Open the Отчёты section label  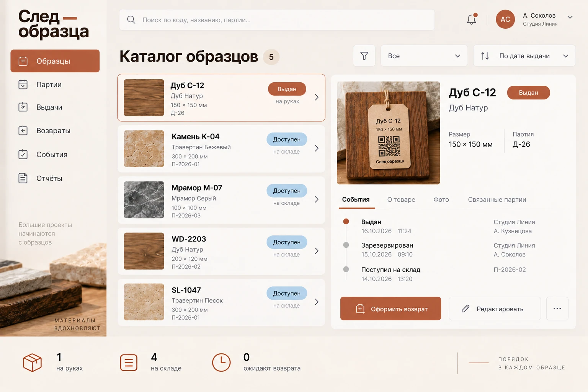coord(49,178)
